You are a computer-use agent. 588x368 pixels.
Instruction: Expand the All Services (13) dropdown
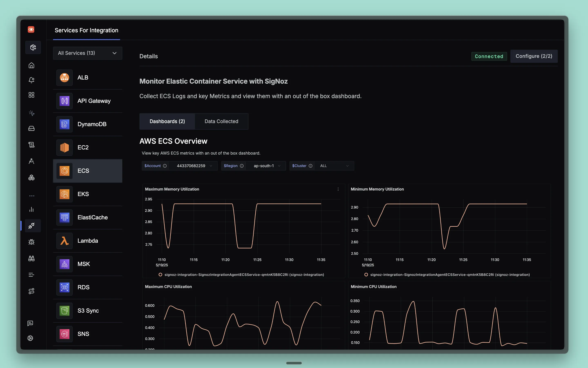[87, 53]
